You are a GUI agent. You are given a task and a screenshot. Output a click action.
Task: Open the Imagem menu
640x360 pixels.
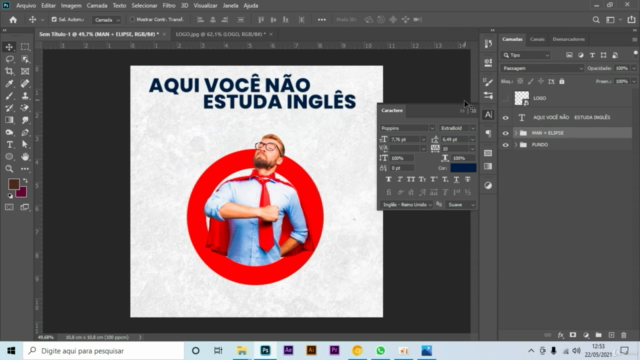(71, 6)
